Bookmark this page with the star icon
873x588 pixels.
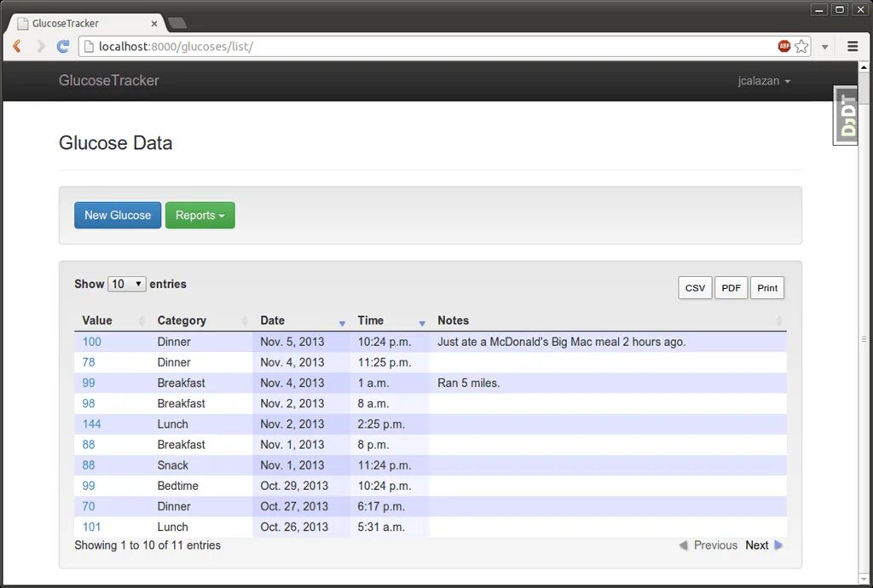[x=801, y=46]
